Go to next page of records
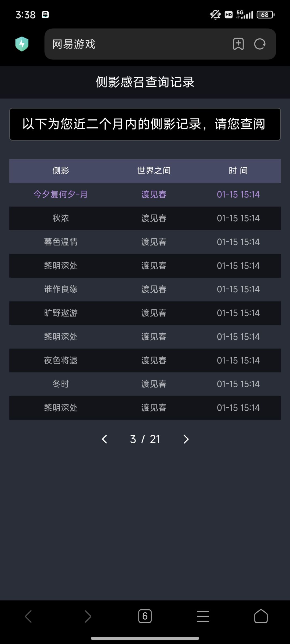Screen dimensions: 290x644 pos(186,439)
